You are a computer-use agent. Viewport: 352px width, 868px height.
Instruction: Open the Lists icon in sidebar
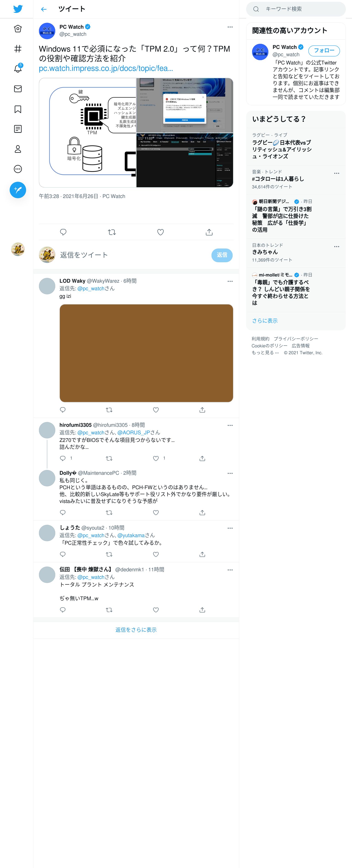(18, 129)
